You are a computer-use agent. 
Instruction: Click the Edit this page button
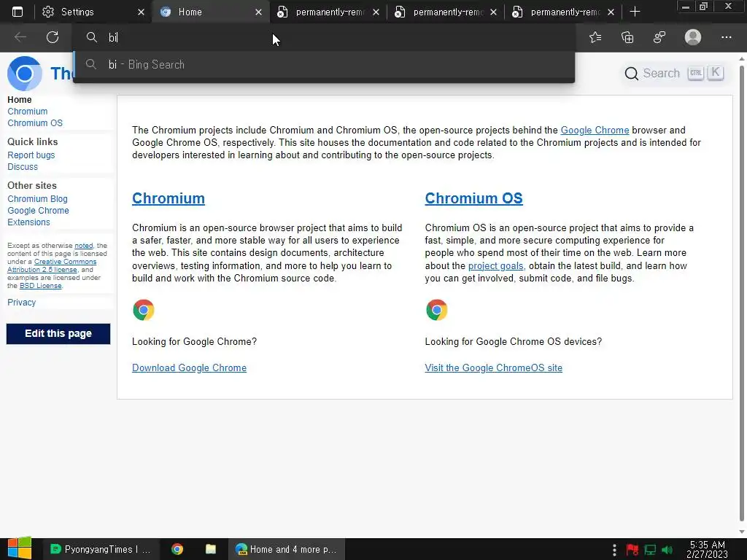[x=58, y=333]
